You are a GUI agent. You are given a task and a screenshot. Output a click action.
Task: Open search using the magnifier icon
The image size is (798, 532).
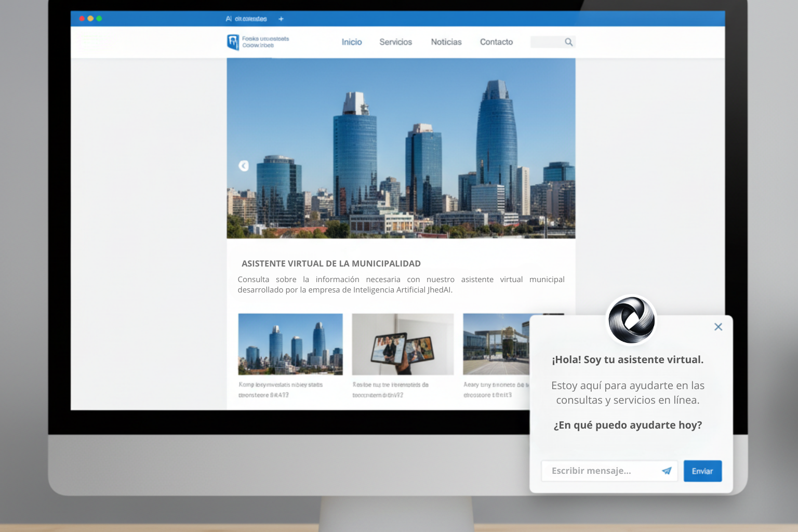point(569,42)
